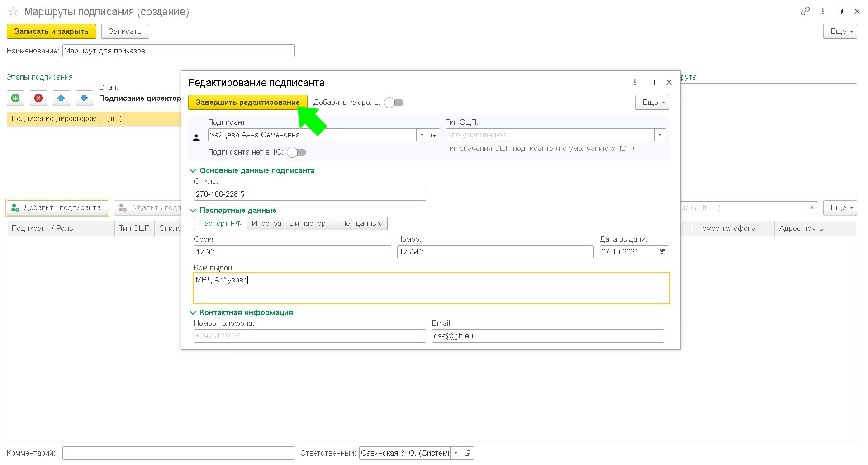Viewport: 868px width, 465px height.
Task: Collapse Контактная информация section
Action: click(193, 313)
